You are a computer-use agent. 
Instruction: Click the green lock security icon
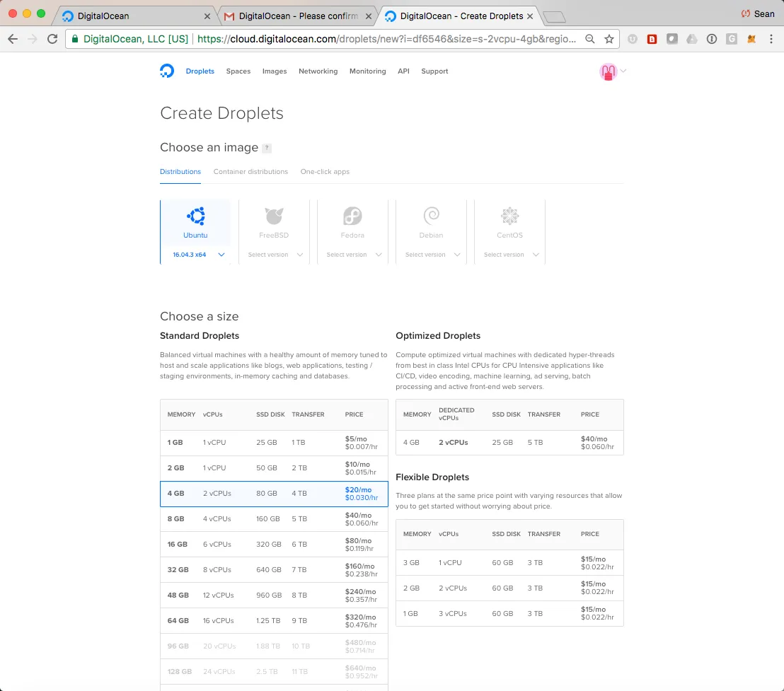74,39
